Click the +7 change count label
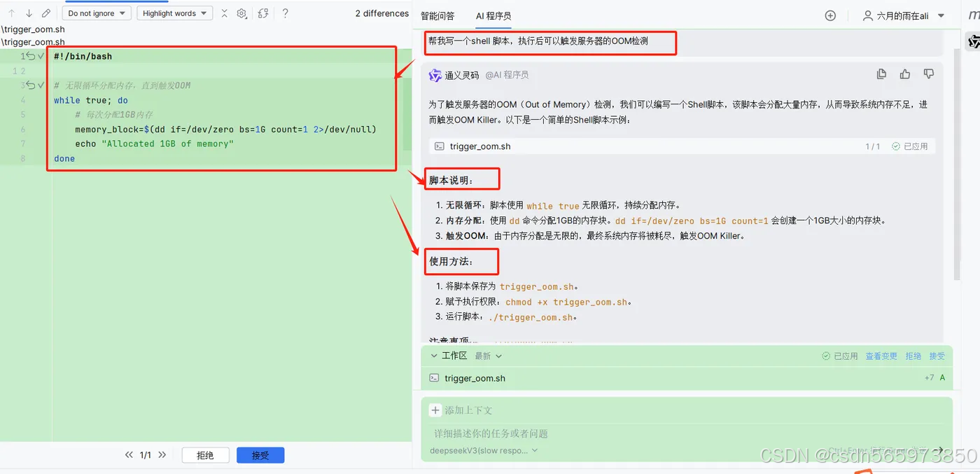Screen dimensions: 980x474 929,378
